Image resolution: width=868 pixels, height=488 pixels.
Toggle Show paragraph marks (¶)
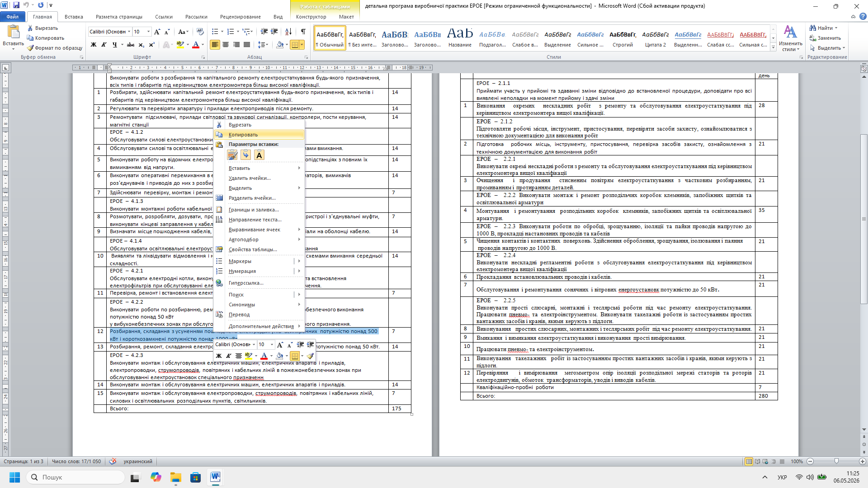coord(303,32)
